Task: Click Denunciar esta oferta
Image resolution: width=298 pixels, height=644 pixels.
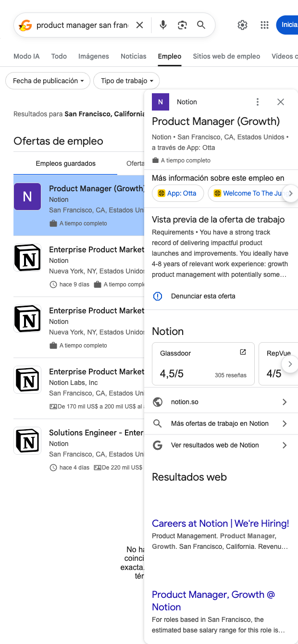Action: pos(203,296)
